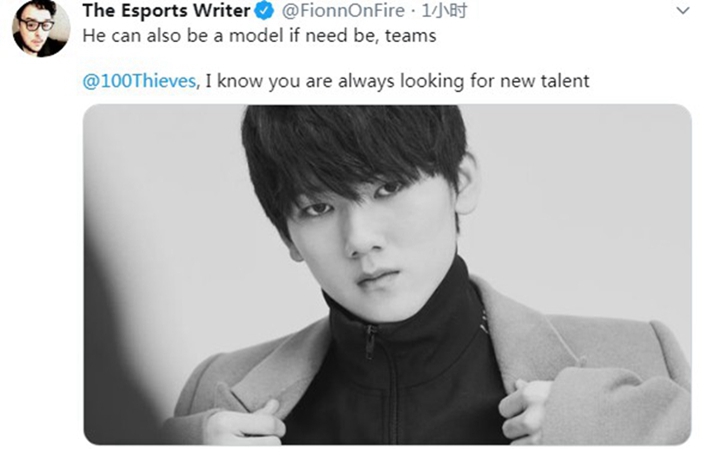
Task: Open the attached black-and-white photo
Action: coord(387,275)
